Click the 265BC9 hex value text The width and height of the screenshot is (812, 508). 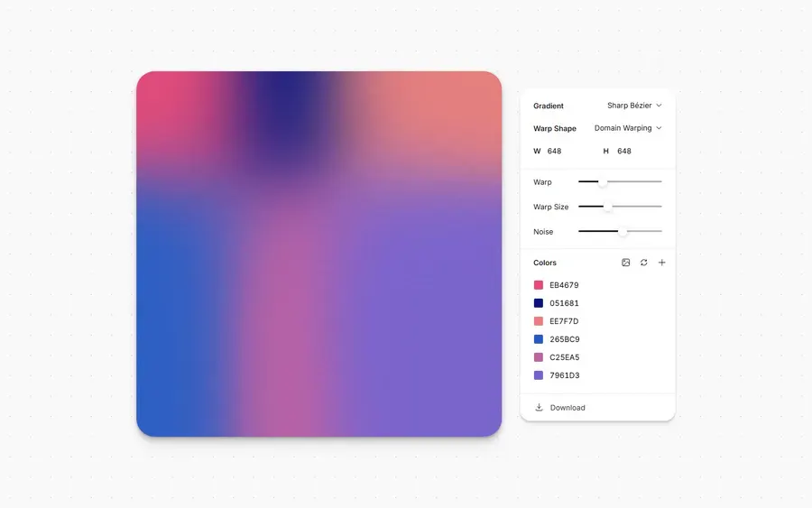coord(565,339)
